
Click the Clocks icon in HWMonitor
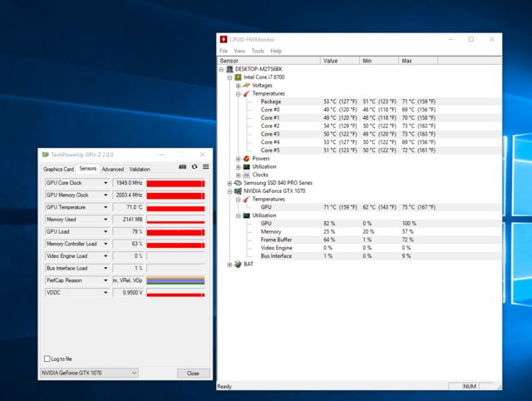tap(247, 175)
